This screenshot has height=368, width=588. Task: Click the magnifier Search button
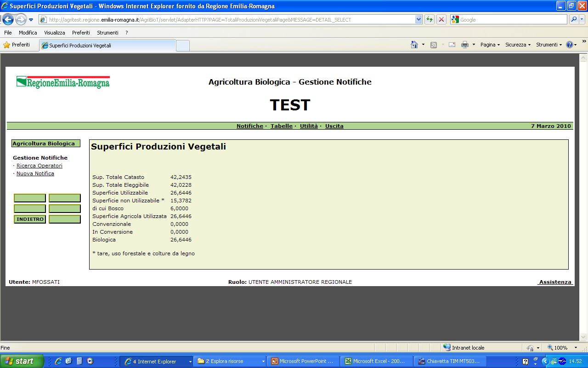point(574,20)
